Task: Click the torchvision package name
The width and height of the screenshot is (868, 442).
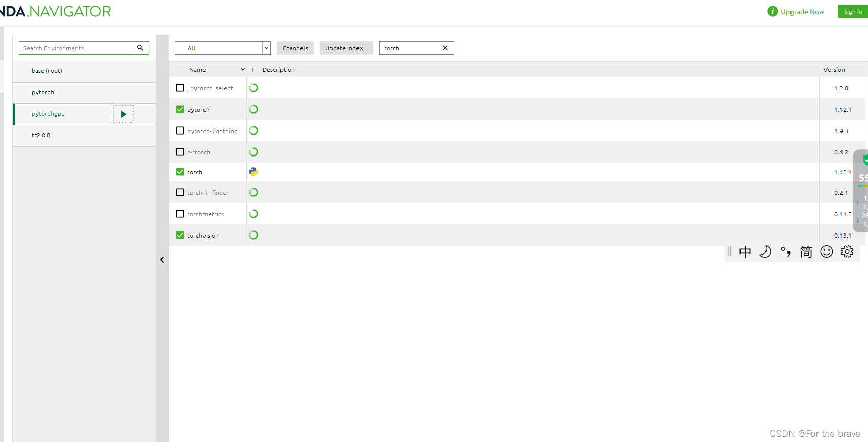Action: [x=202, y=236]
